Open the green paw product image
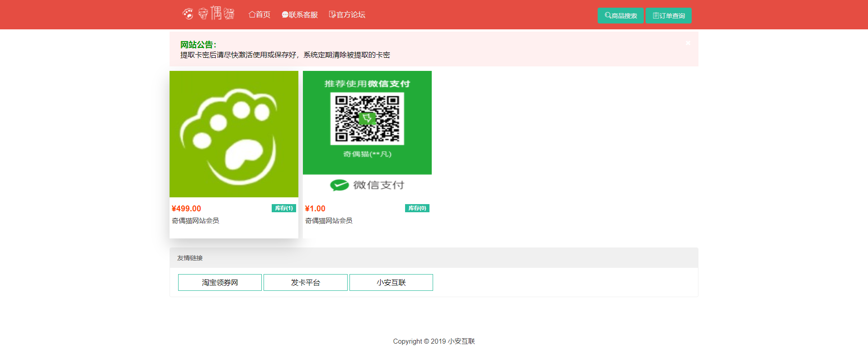Image resolution: width=868 pixels, height=359 pixels. pos(234,134)
